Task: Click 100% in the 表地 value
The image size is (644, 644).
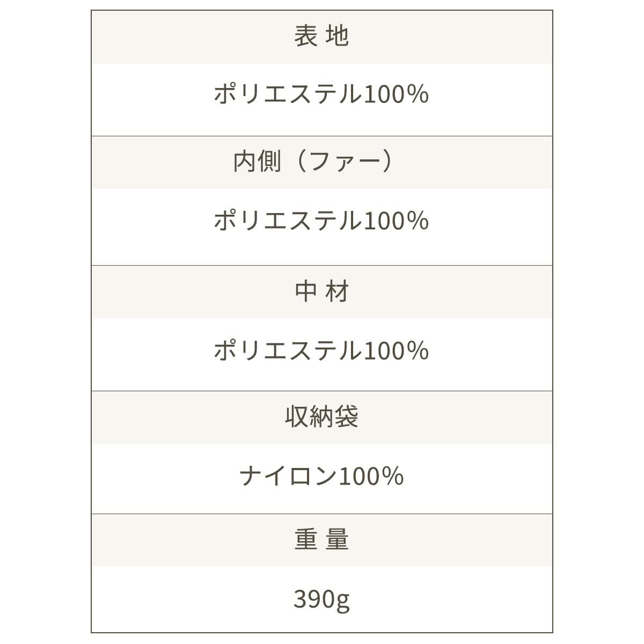Action: (396, 95)
